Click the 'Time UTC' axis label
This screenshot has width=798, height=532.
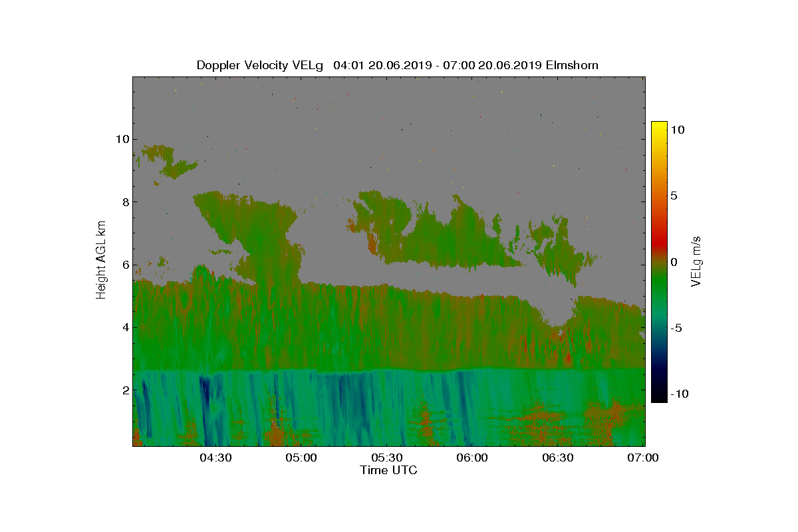pyautogui.click(x=389, y=470)
